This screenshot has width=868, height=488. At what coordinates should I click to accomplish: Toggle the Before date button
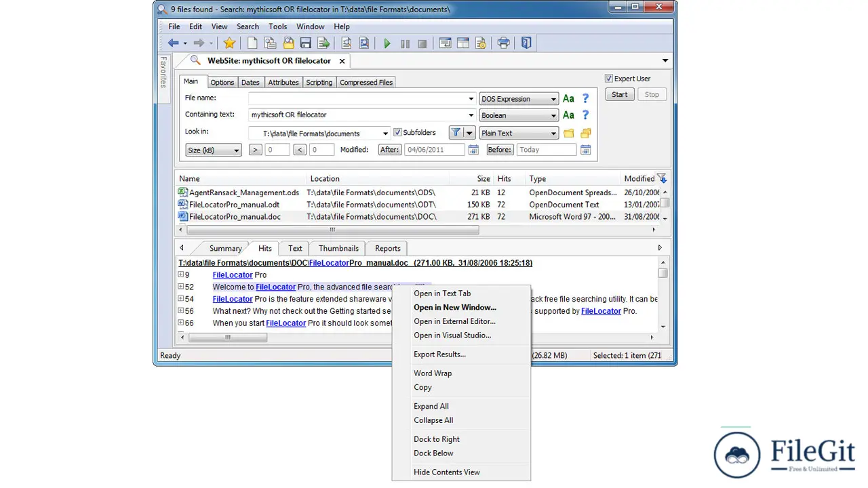pos(500,150)
